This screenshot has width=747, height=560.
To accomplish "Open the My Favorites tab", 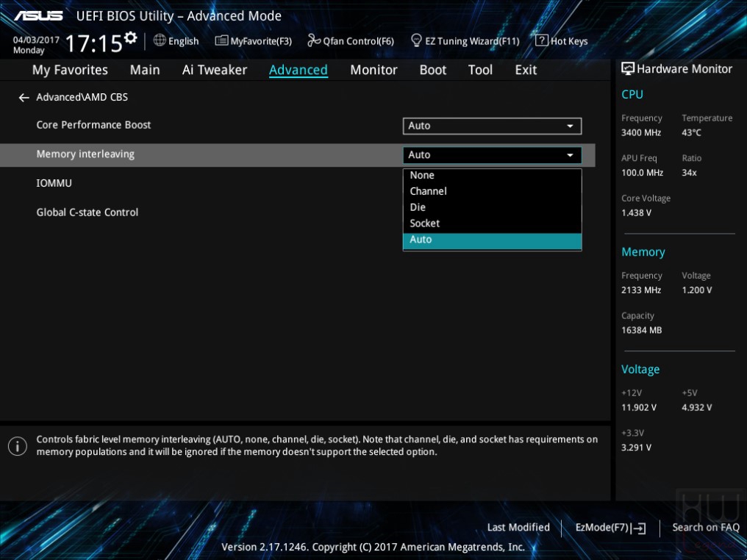I will pyautogui.click(x=70, y=70).
